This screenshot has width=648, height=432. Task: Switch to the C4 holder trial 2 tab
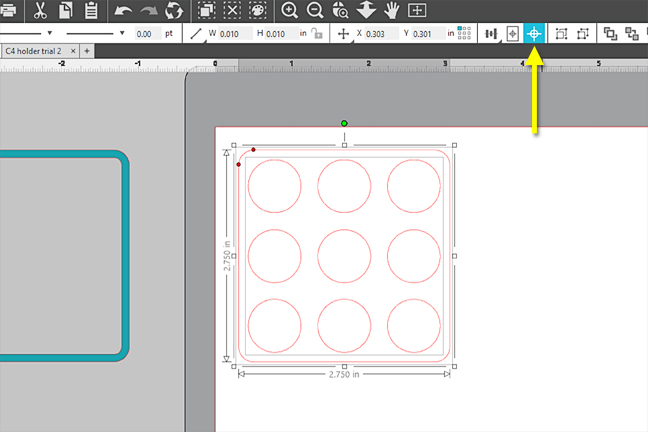34,50
